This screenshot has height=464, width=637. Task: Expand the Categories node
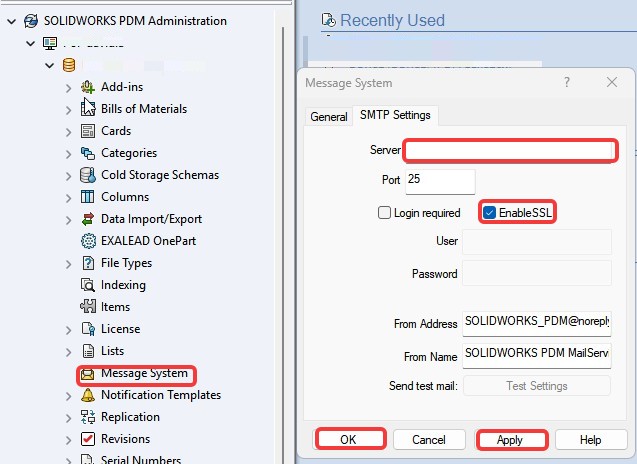[68, 154]
